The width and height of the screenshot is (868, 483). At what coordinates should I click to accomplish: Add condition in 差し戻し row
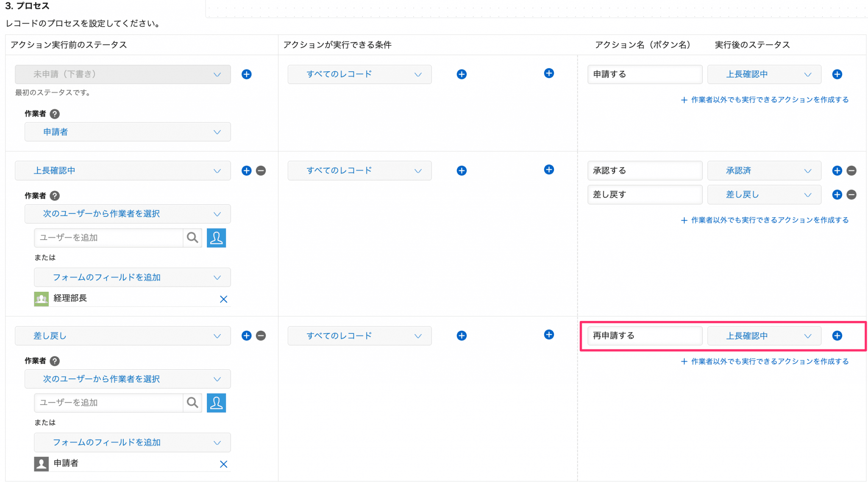[462, 336]
